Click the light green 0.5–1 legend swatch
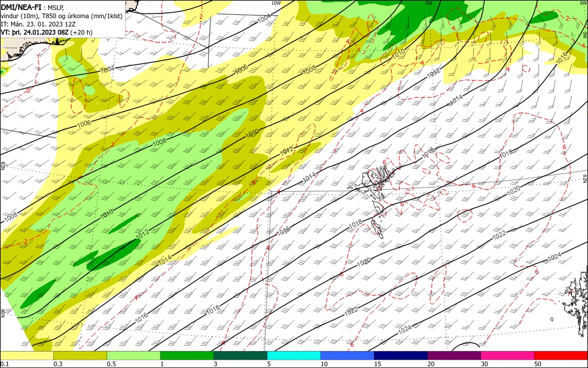Screen dimensions: 588x368 point(133,356)
